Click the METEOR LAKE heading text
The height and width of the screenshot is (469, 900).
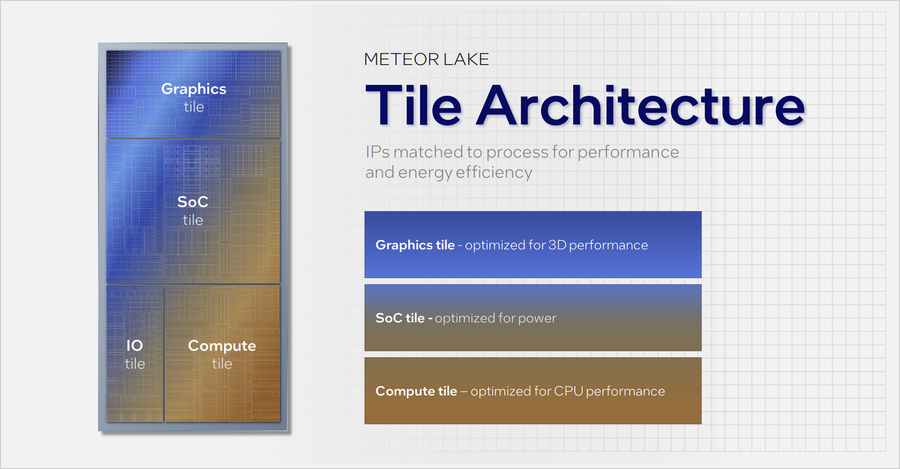(427, 60)
